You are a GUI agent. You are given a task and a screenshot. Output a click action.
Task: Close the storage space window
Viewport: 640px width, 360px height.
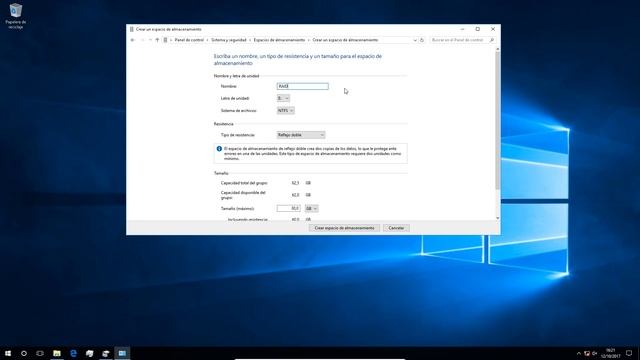coord(493,29)
